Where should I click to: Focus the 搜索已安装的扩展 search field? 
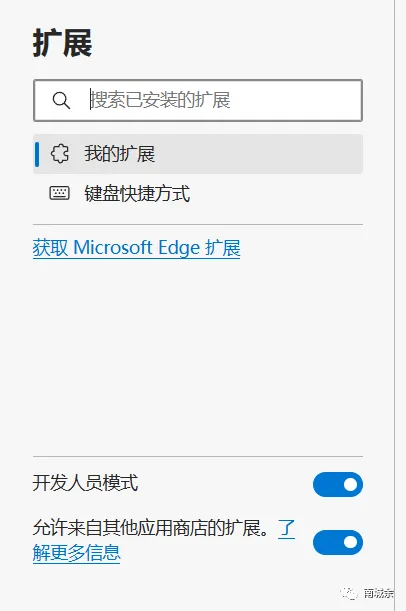(x=198, y=101)
